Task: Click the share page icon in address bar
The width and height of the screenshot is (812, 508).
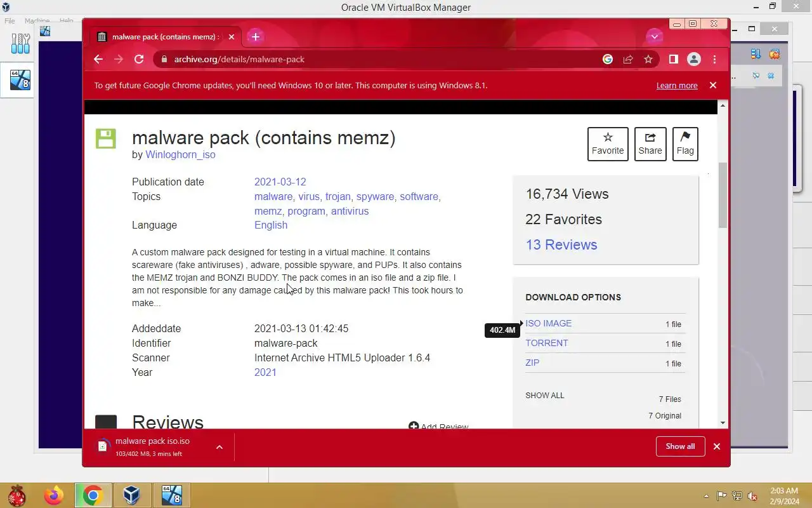Action: click(628, 59)
